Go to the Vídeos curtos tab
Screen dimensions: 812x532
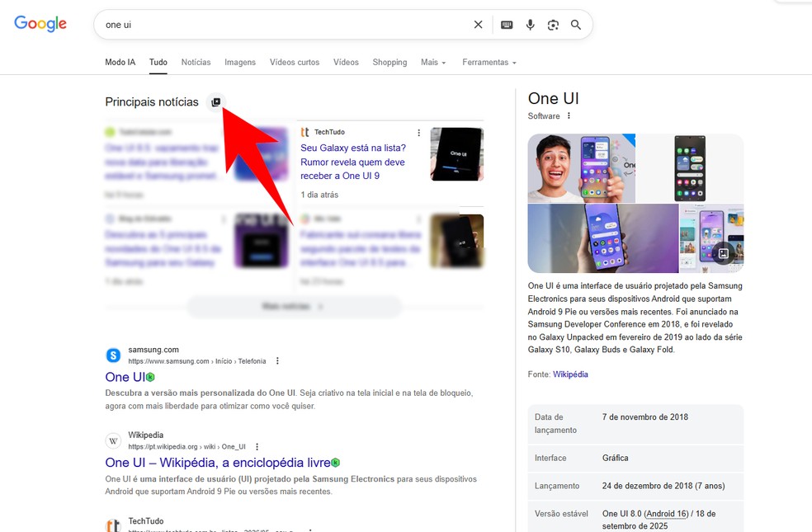click(294, 62)
